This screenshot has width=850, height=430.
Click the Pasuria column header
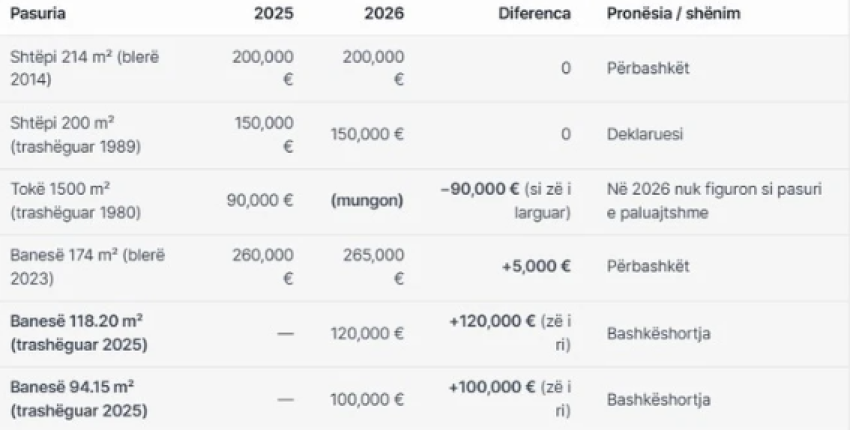pyautogui.click(x=38, y=16)
